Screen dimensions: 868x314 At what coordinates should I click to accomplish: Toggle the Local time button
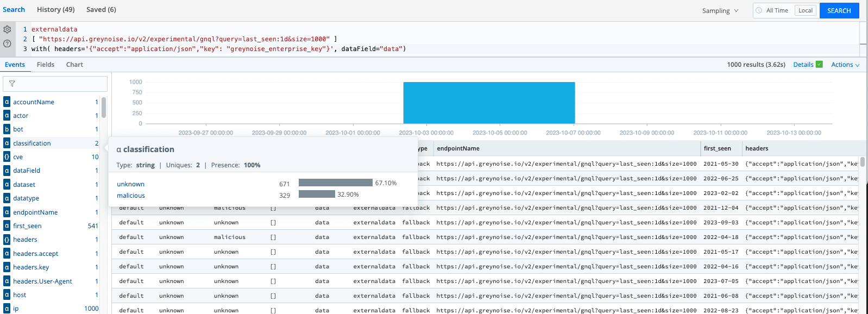(x=805, y=10)
